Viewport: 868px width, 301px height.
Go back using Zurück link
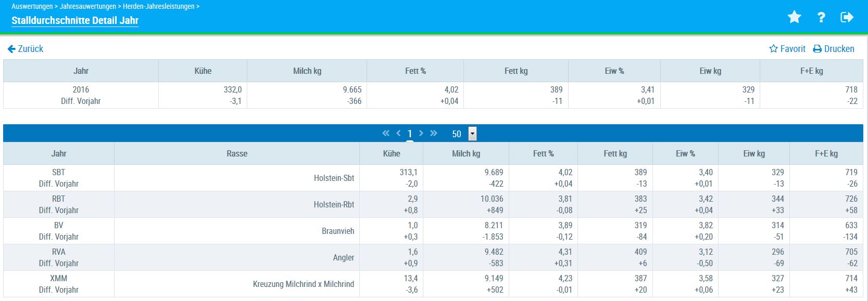click(x=26, y=49)
